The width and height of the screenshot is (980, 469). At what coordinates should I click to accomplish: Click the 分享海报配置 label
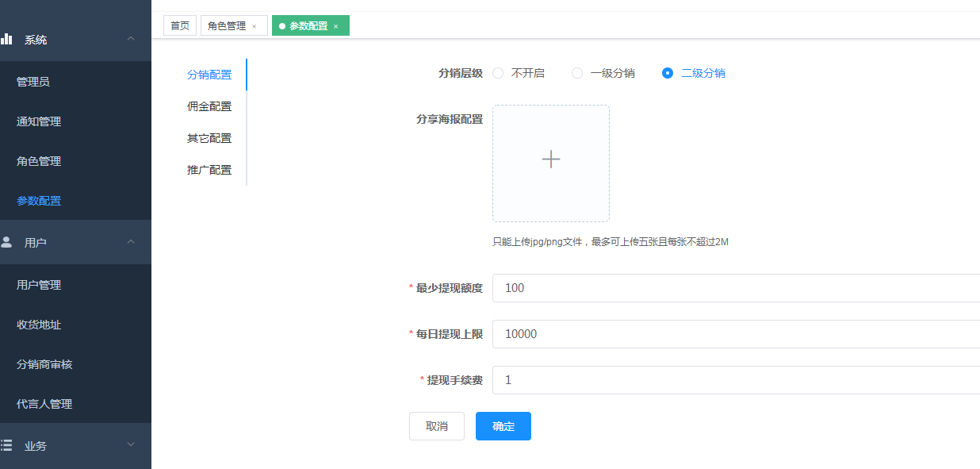tap(450, 120)
